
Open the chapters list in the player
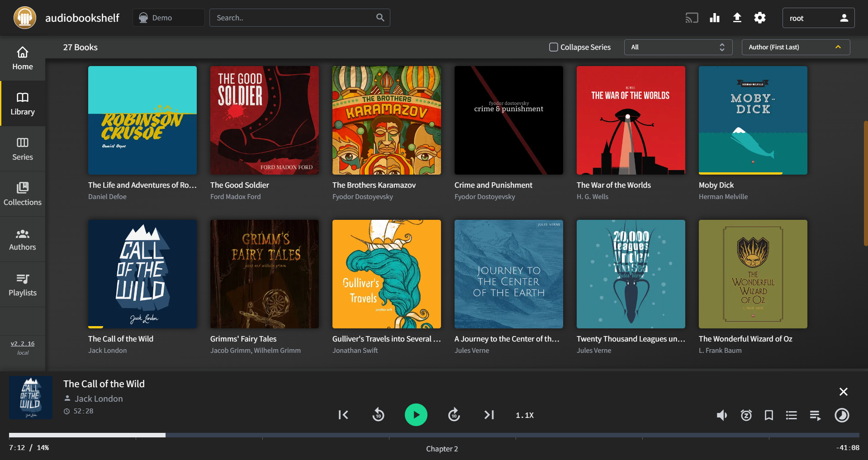(x=791, y=415)
